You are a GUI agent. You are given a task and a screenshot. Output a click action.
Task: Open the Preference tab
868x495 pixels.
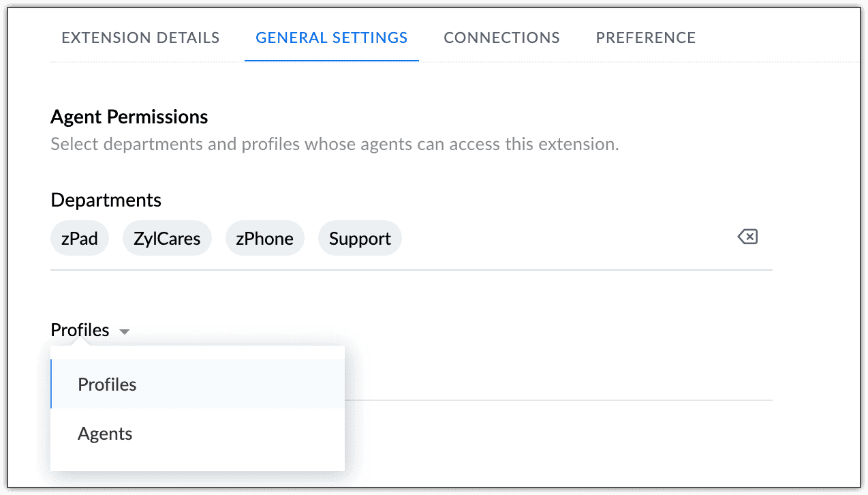coord(646,38)
